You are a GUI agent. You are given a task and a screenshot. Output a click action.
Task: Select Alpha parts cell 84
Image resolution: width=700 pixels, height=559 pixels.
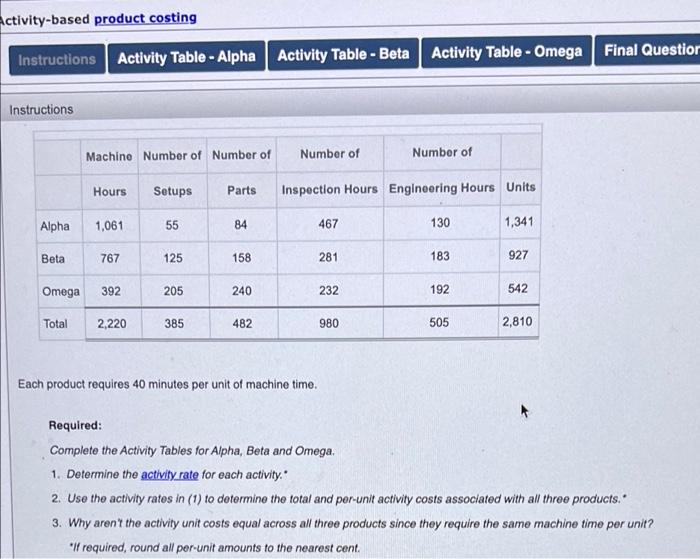tap(241, 224)
